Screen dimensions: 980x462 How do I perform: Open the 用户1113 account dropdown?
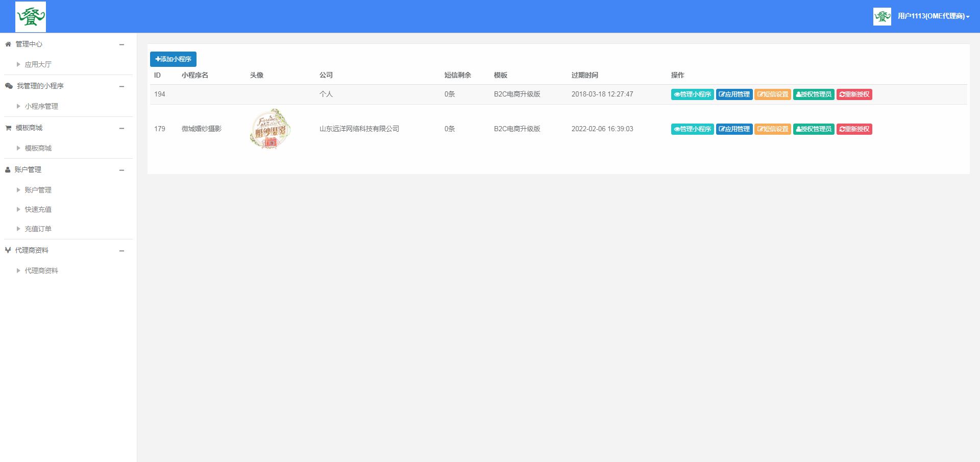pyautogui.click(x=933, y=16)
